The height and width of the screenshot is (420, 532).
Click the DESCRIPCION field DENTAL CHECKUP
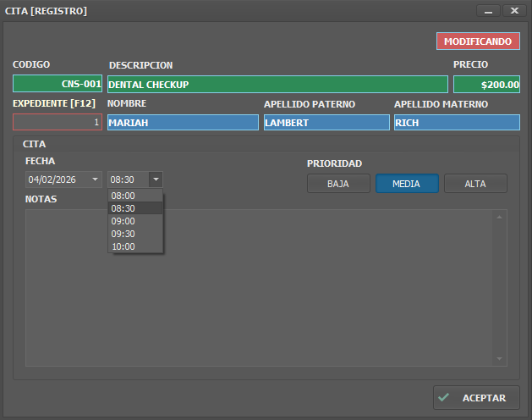(x=277, y=85)
